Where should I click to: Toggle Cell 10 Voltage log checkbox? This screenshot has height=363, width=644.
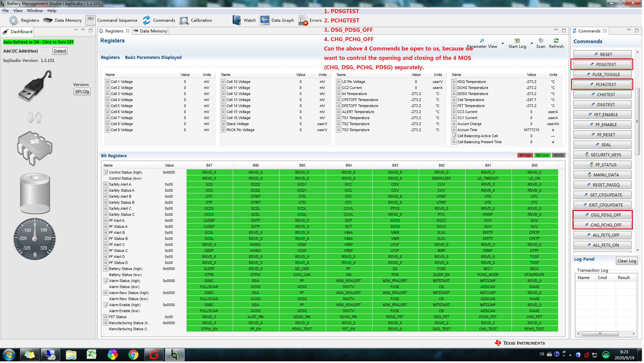[x=223, y=82]
